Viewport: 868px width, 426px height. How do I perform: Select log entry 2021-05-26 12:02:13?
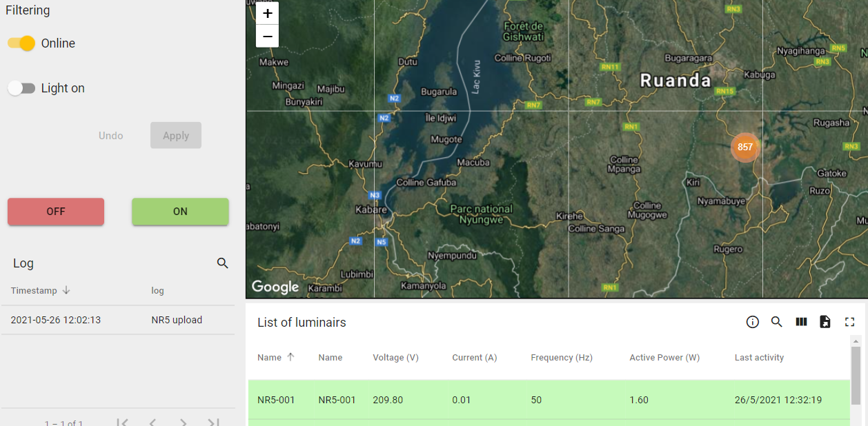(x=56, y=320)
